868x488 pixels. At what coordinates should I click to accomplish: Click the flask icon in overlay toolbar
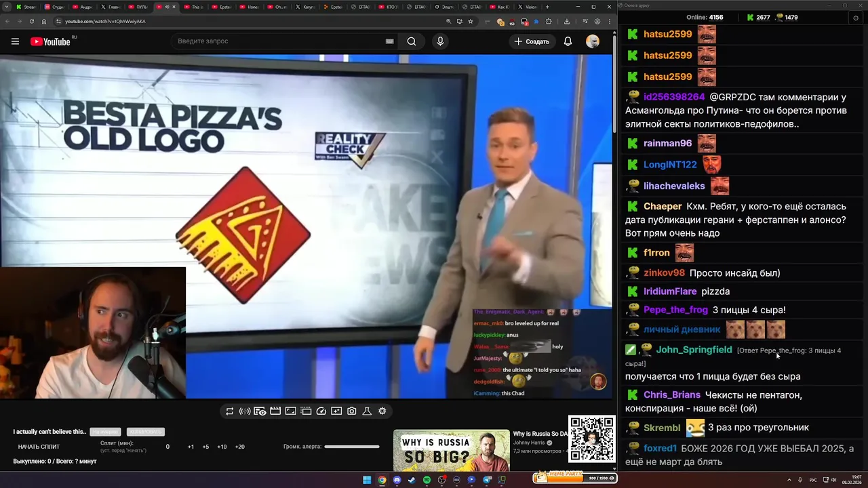[367, 411]
